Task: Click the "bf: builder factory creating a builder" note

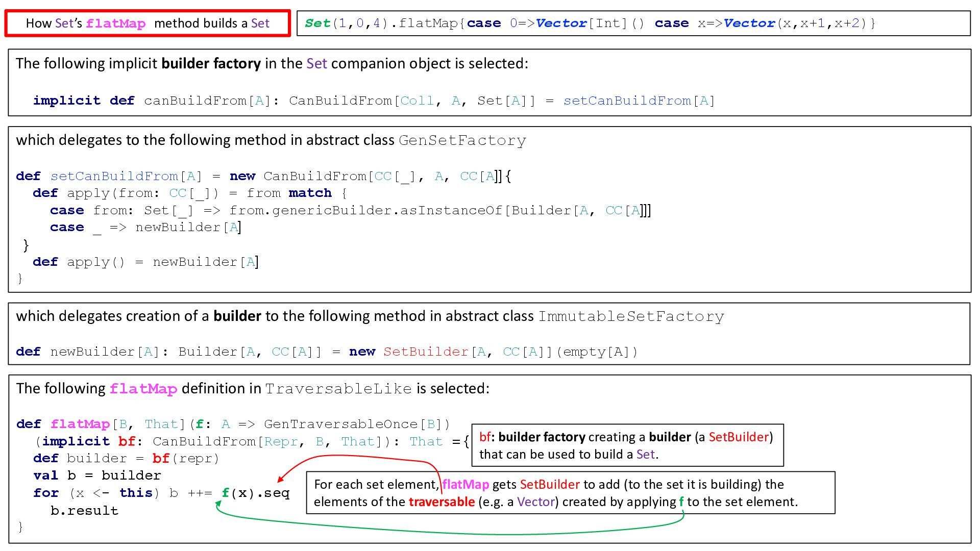Action: (x=627, y=445)
